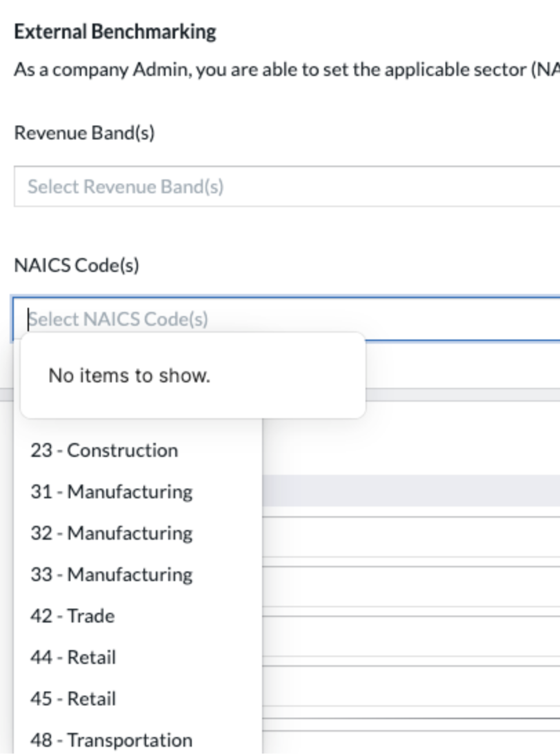This screenshot has height=755, width=560.
Task: Choose 32 - Manufacturing option
Action: [138, 533]
